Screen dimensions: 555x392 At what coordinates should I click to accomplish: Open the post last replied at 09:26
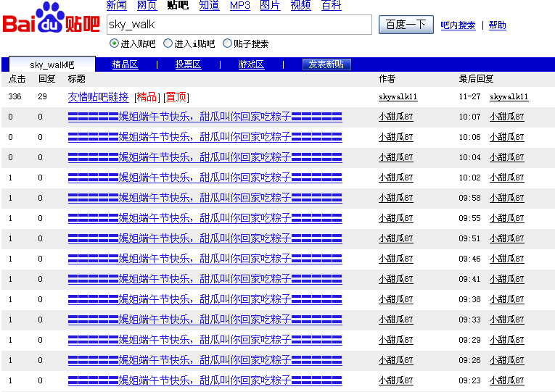point(205,361)
